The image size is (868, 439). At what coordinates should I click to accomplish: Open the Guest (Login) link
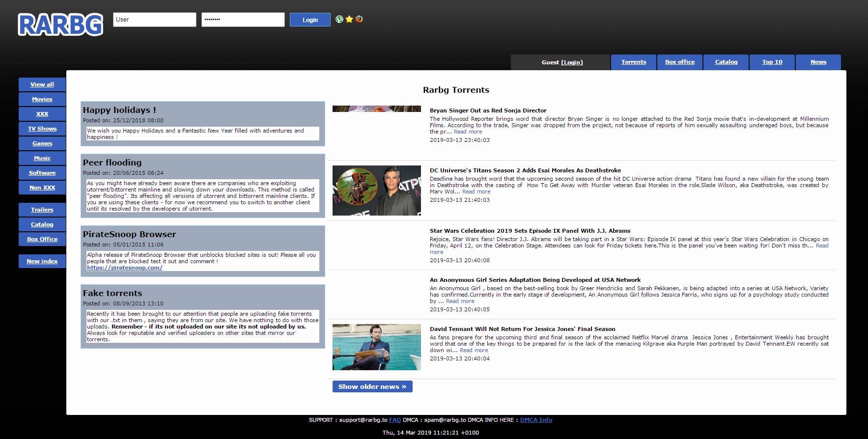point(572,62)
